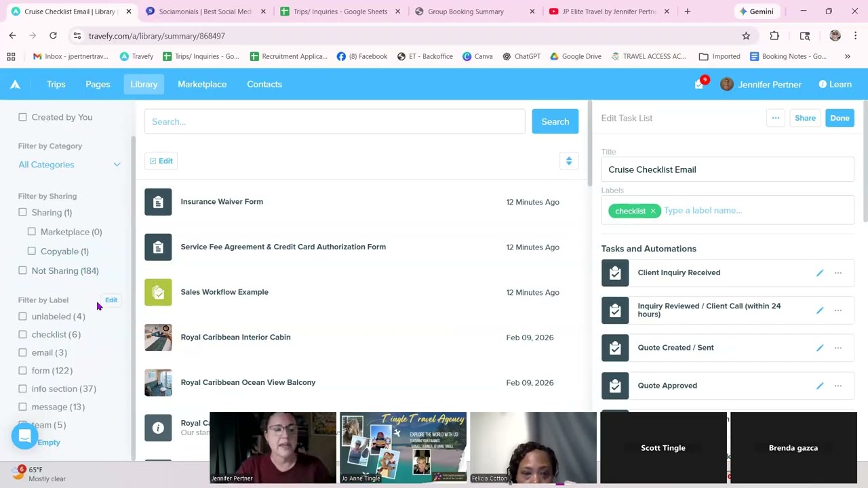Image resolution: width=868 pixels, height=488 pixels.
Task: Click task icon for Client Inquiry Received
Action: point(615,272)
